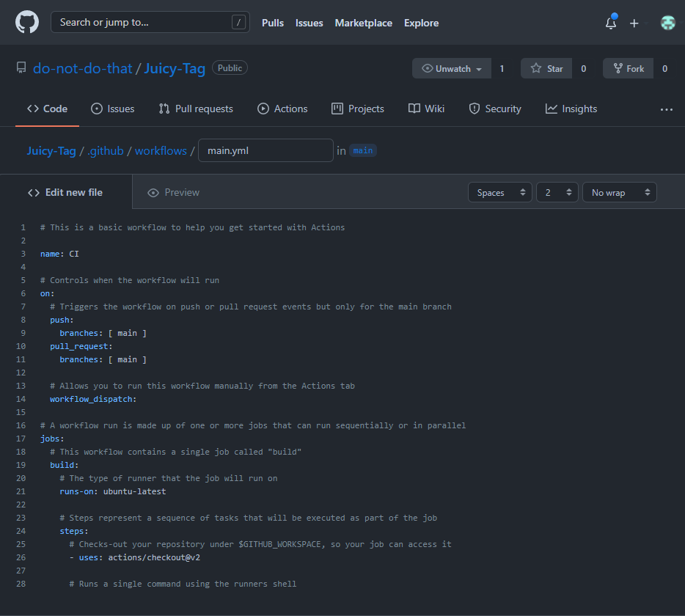Image resolution: width=685 pixels, height=616 pixels.
Task: Select the Edit new file tab
Action: 65,192
